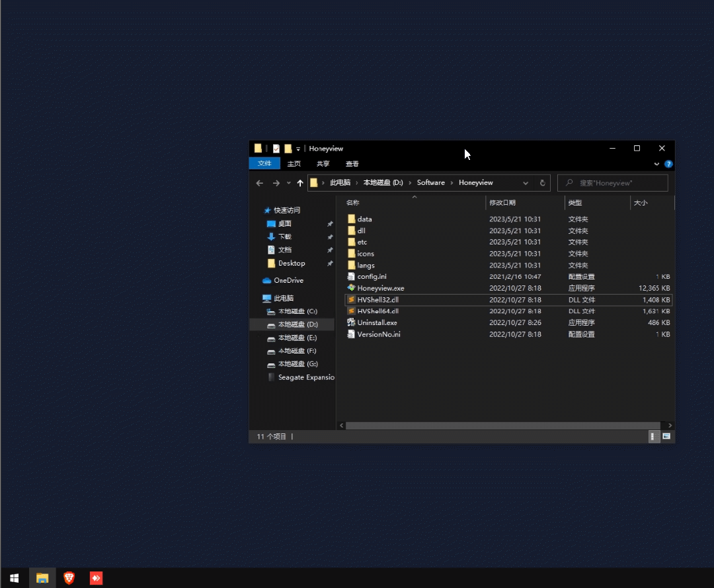Open 本地磁盘 (E:) drive
The height and width of the screenshot is (588, 714).
tap(297, 338)
